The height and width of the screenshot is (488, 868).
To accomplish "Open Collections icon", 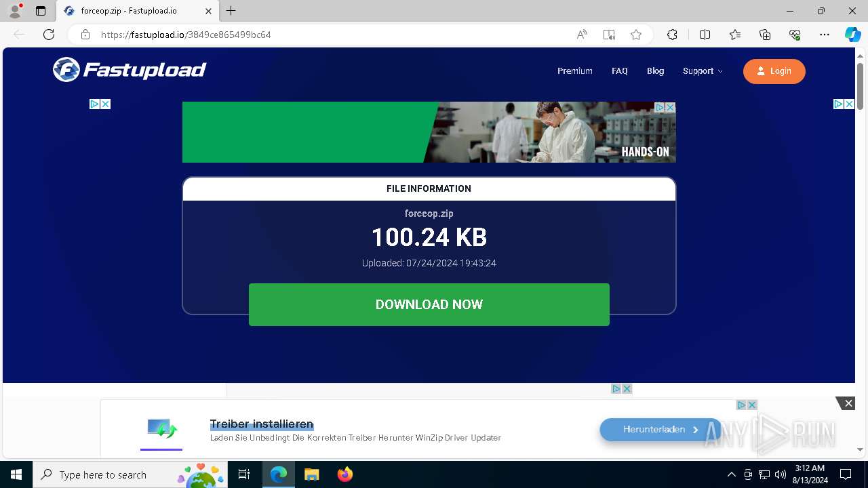I will pos(765,35).
